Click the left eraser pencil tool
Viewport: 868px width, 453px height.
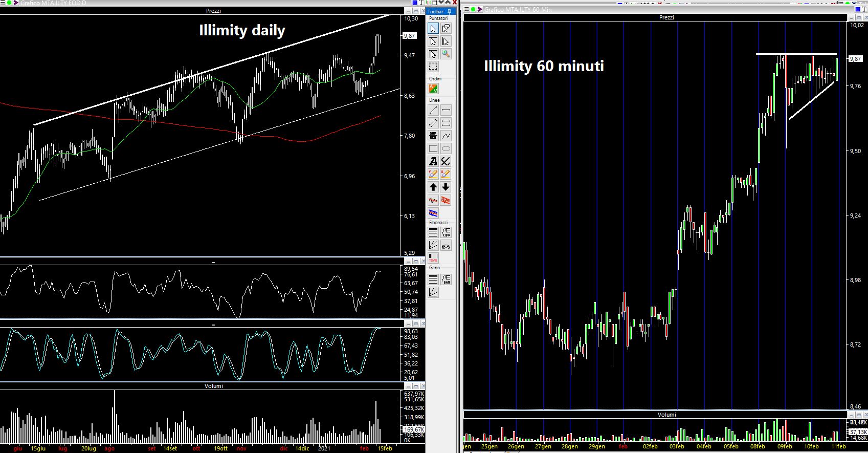coord(433,175)
